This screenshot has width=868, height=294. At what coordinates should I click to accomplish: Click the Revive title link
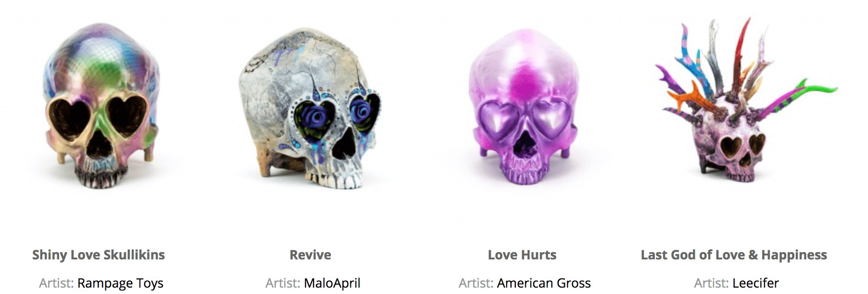[310, 255]
